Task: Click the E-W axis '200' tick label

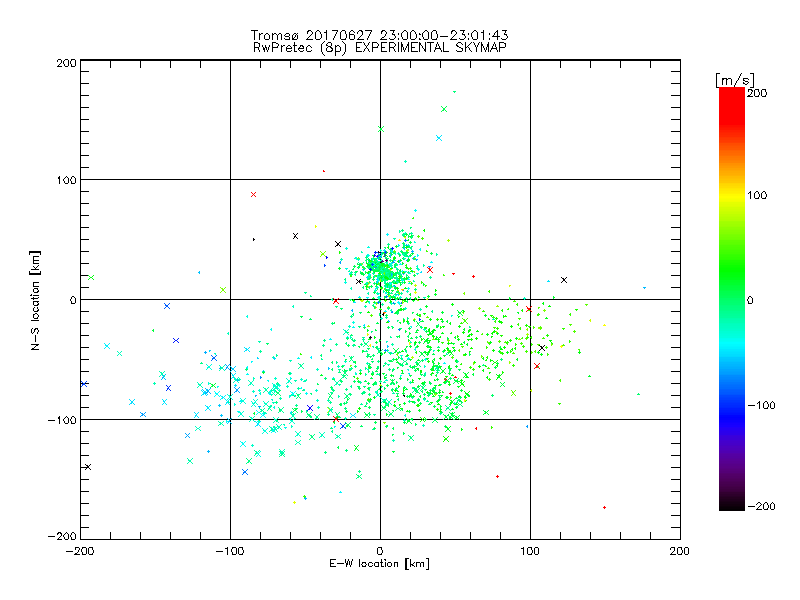Action: [680, 551]
